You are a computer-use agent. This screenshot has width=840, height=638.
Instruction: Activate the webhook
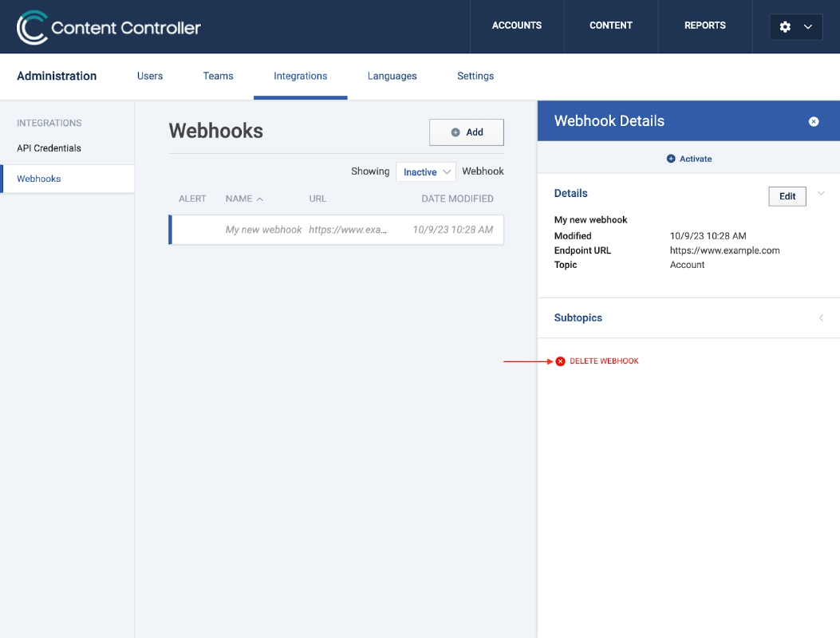click(x=689, y=159)
